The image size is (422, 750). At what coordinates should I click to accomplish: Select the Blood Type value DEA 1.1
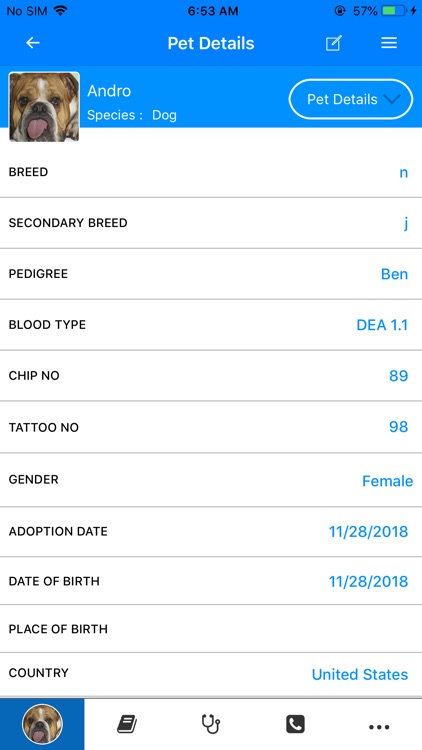point(382,325)
